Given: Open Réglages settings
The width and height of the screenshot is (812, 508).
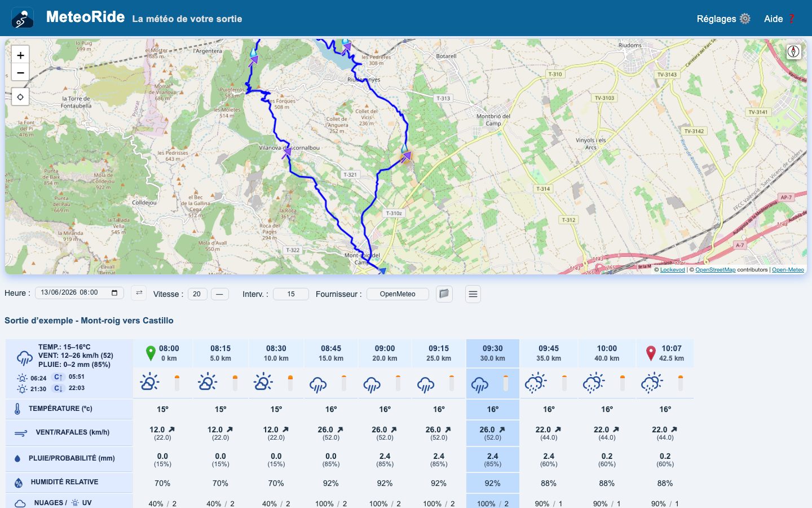Looking at the screenshot, I should [x=723, y=19].
